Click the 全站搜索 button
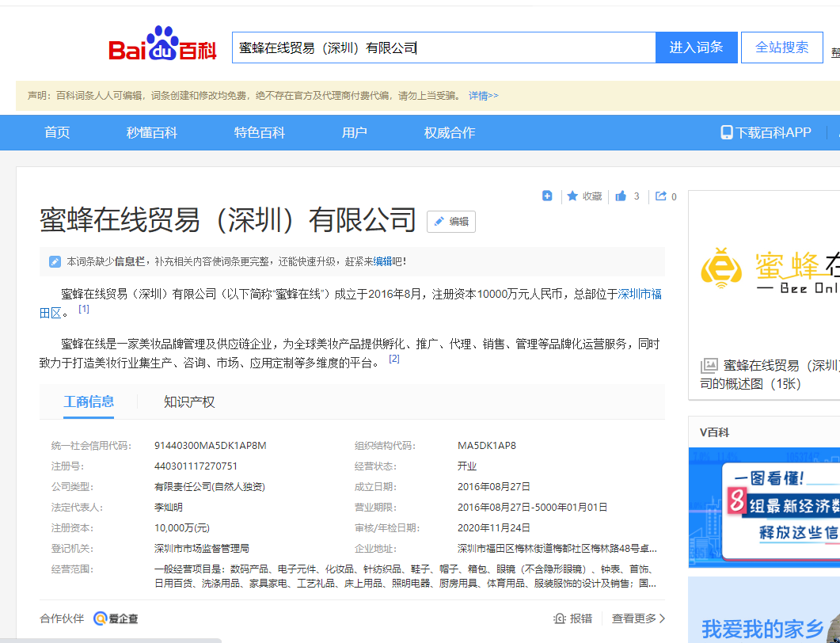The width and height of the screenshot is (840, 643). click(x=782, y=48)
